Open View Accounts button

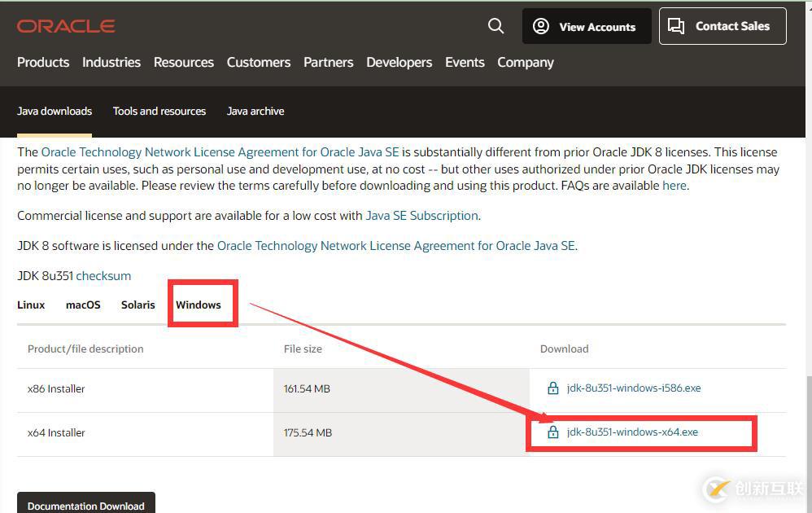point(586,26)
